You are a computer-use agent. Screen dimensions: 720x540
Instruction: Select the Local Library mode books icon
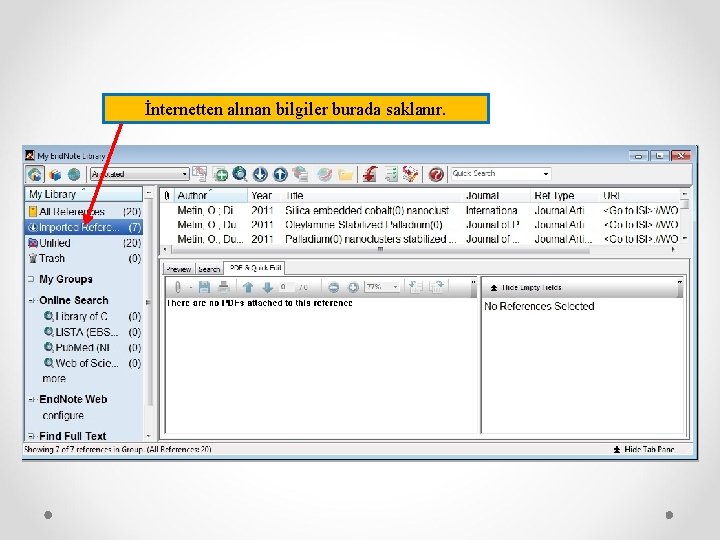[55, 174]
